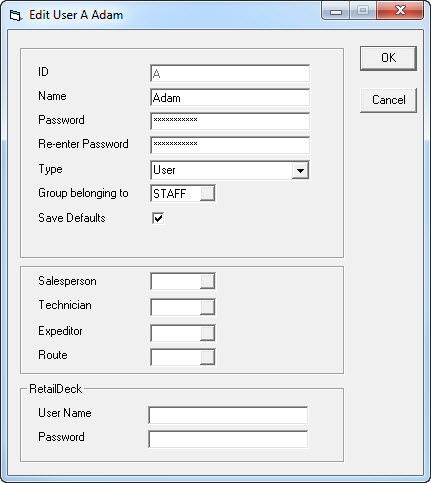
Task: Click the window icon in the title bar
Action: point(15,15)
